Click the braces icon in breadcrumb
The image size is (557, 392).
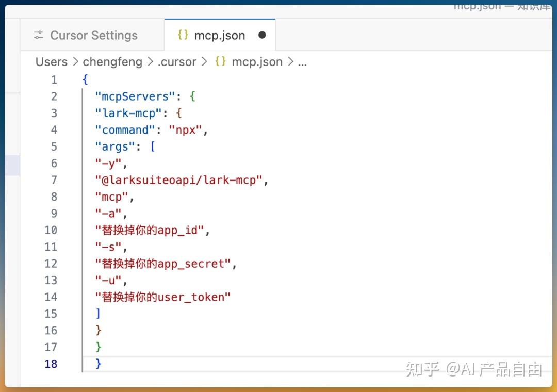point(220,61)
